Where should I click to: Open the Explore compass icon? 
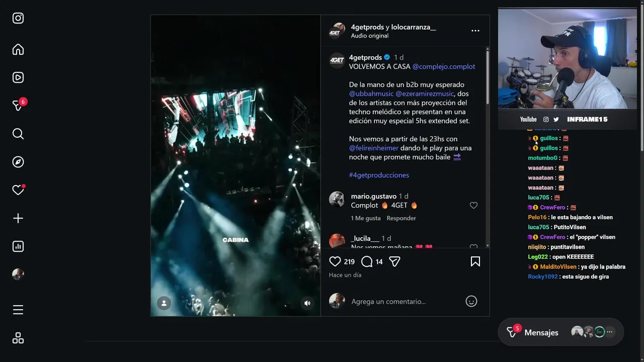(18, 162)
